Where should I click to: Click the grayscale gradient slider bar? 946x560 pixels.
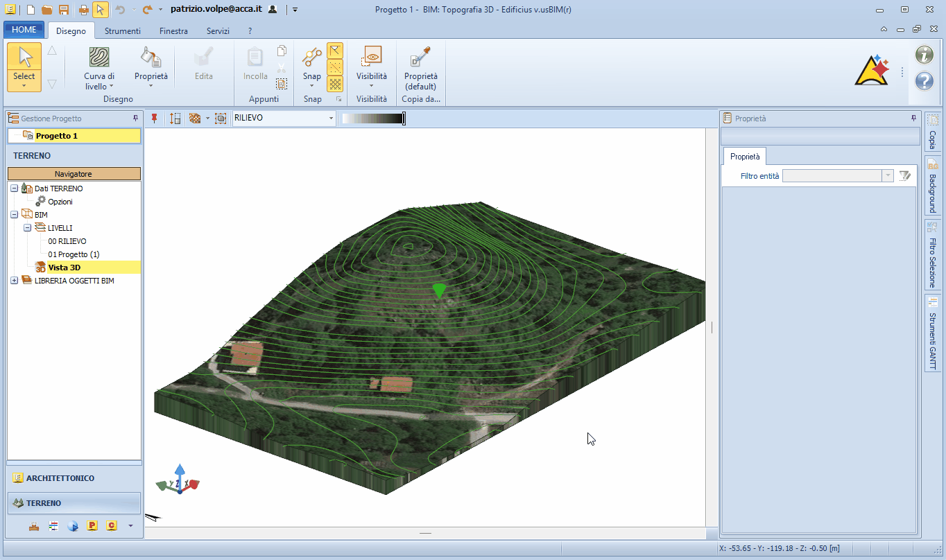coord(372,119)
